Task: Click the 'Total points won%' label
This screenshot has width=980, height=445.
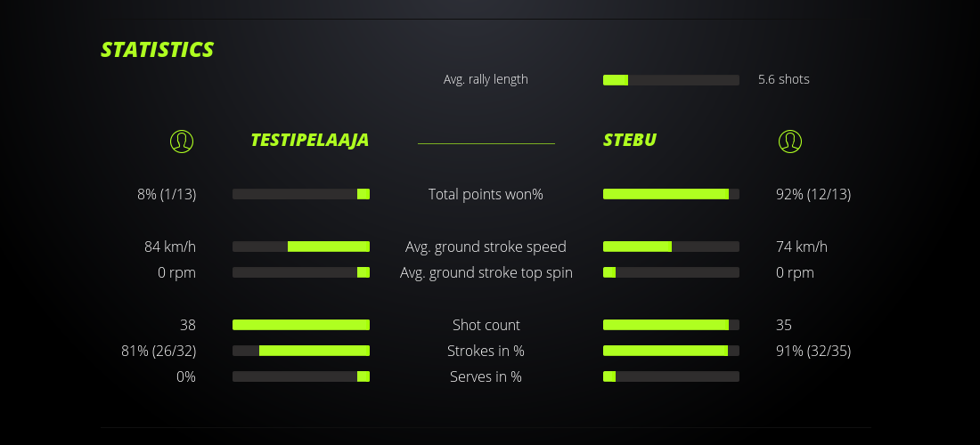Action: point(486,194)
